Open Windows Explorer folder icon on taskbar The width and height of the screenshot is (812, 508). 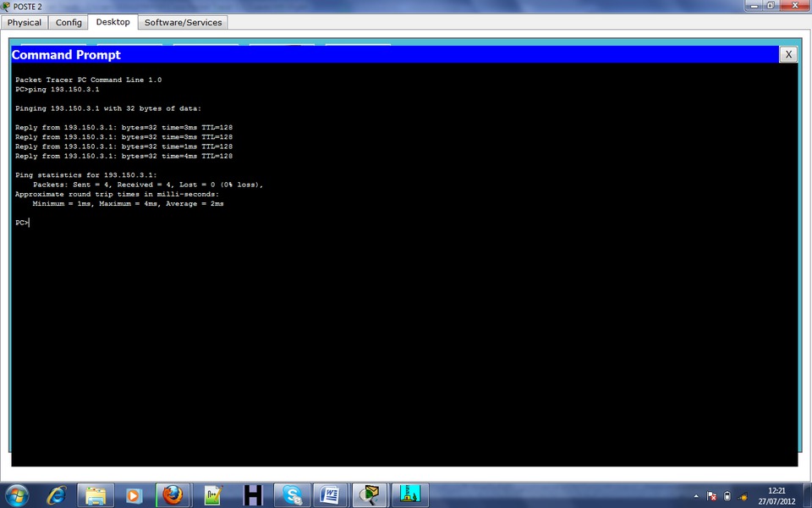click(x=96, y=495)
